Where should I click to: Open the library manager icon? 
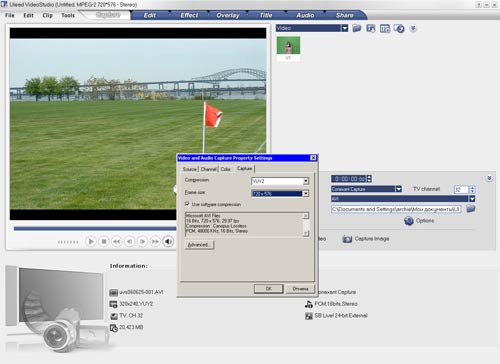(385, 29)
